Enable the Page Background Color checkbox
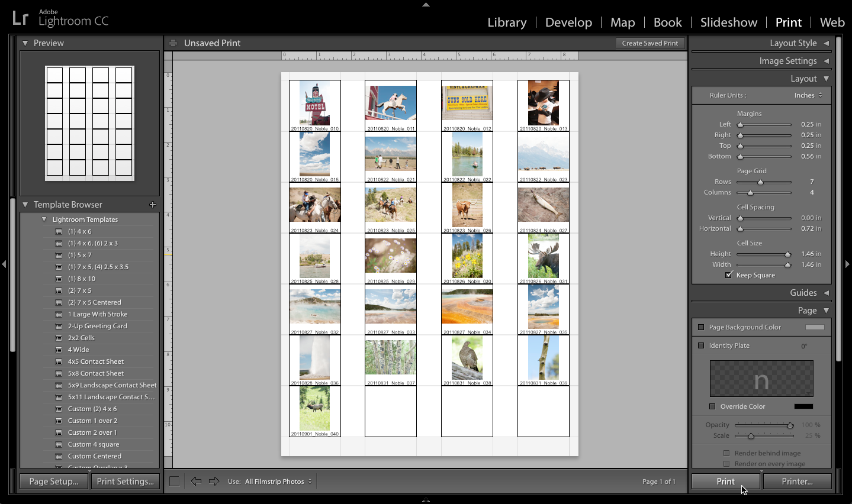 pos(701,327)
